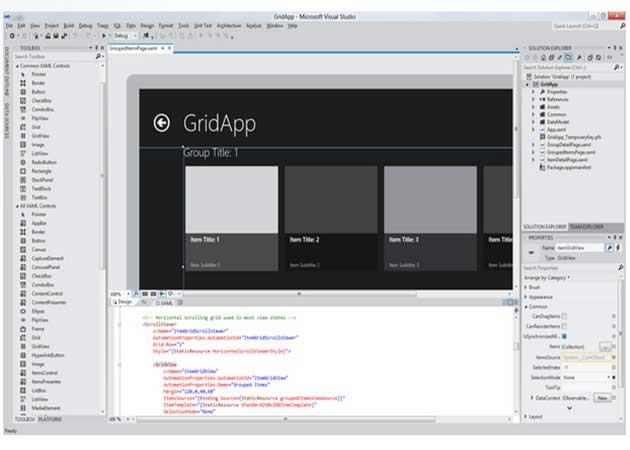Choose the RadioButton control in the Toolbox
This screenshot has height=450, width=630.
coord(43,161)
